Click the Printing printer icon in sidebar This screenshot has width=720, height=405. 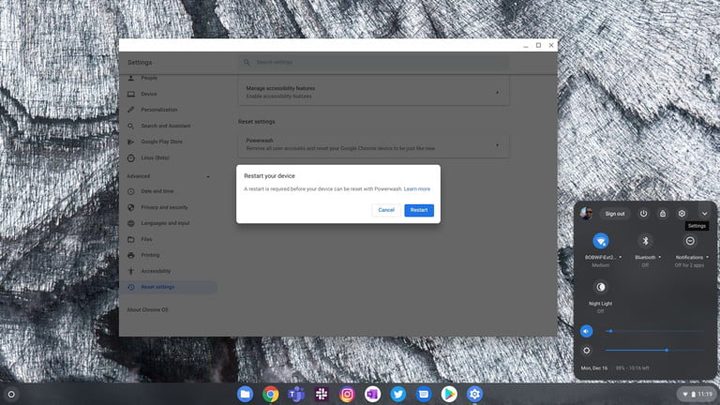pos(131,255)
